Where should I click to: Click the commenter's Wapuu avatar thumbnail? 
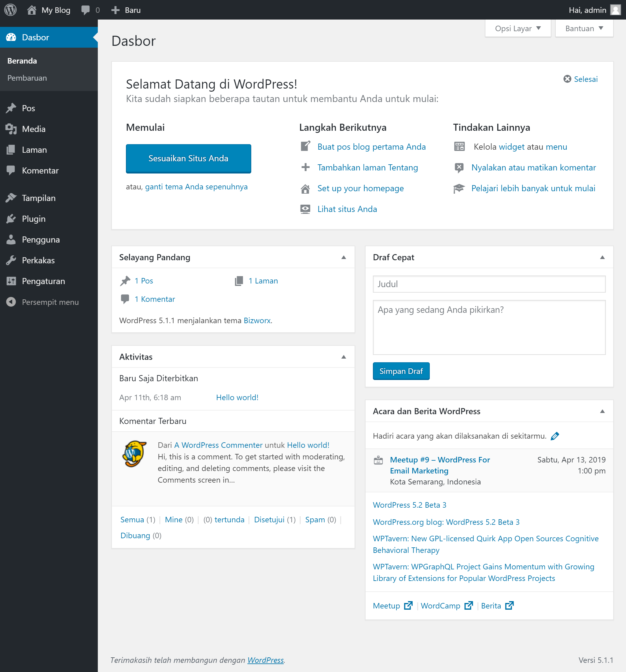coord(134,454)
